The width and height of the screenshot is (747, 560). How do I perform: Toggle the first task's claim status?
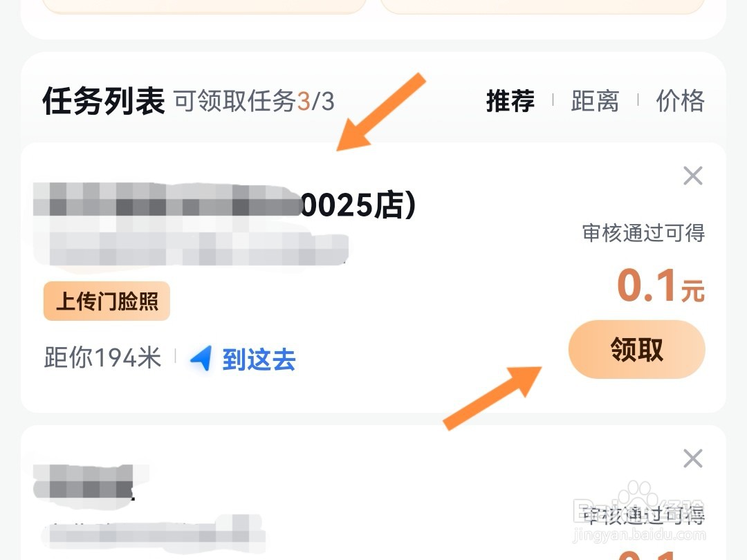[636, 350]
